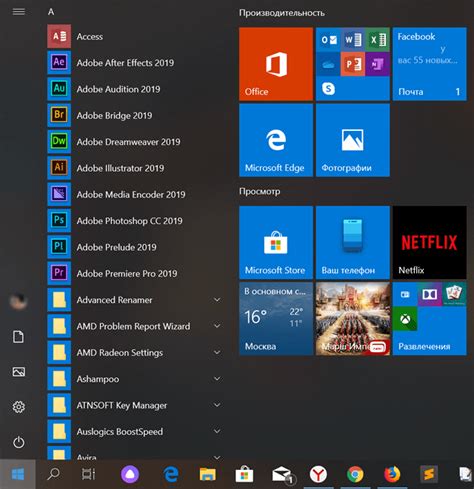Open the Office tile

pyautogui.click(x=276, y=64)
